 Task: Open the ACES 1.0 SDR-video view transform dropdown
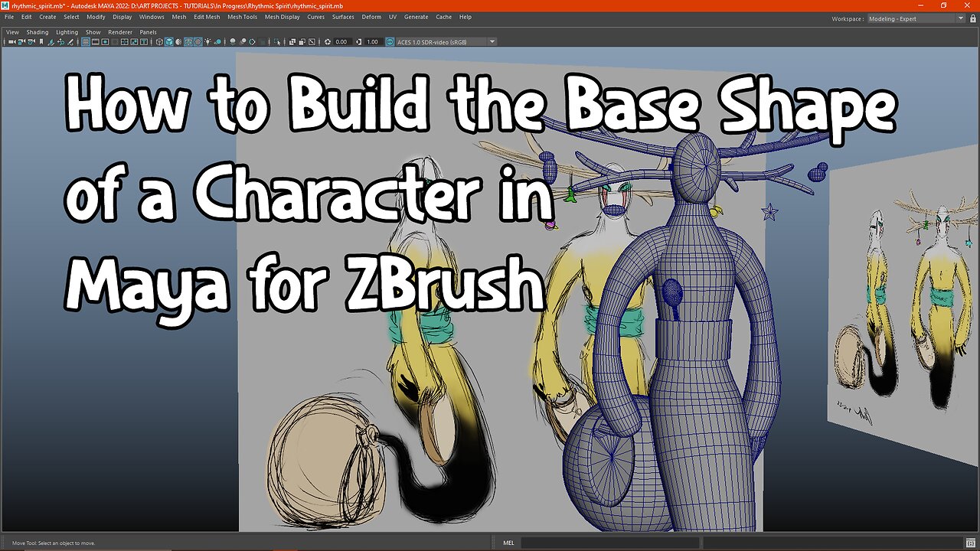pyautogui.click(x=446, y=42)
